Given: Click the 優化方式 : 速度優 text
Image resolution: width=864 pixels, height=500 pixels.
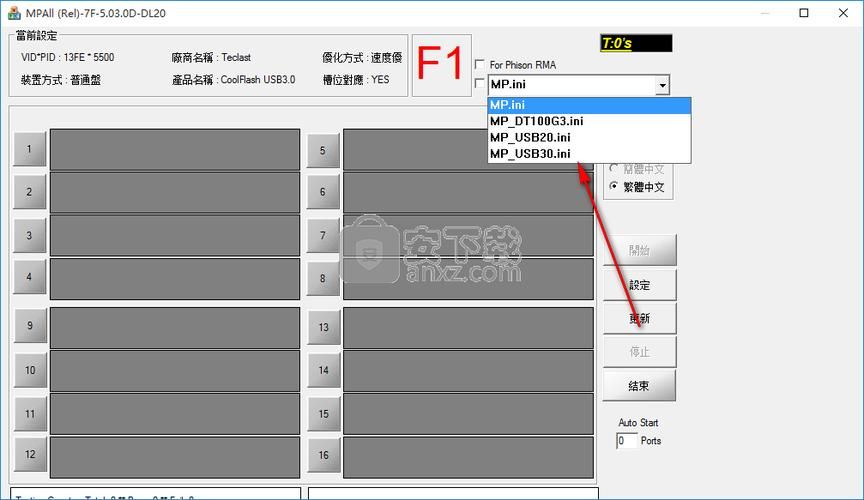Looking at the screenshot, I should pos(362,57).
